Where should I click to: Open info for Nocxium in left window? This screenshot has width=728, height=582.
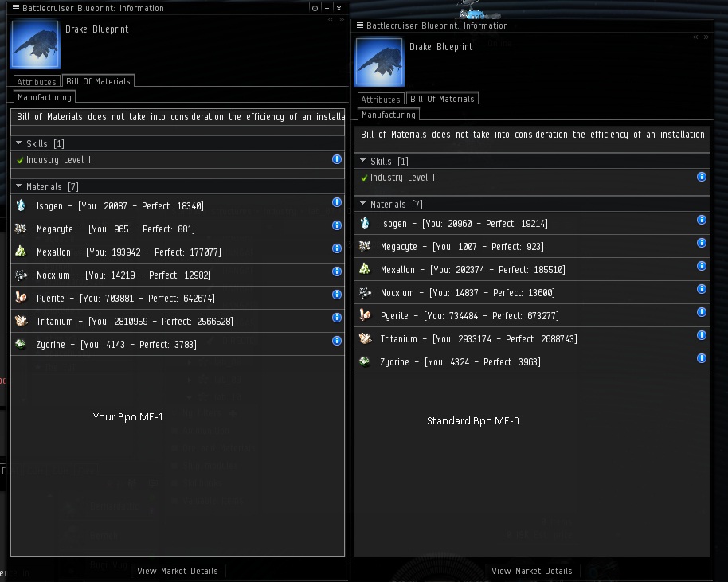click(x=337, y=271)
